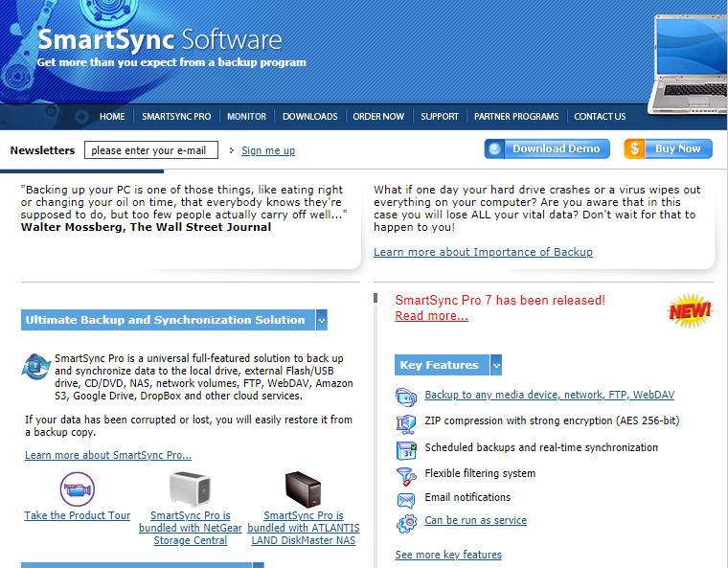728x568 pixels.
Task: Open the ATLANTIS LAND DiskMaster NAS link
Action: point(304,528)
